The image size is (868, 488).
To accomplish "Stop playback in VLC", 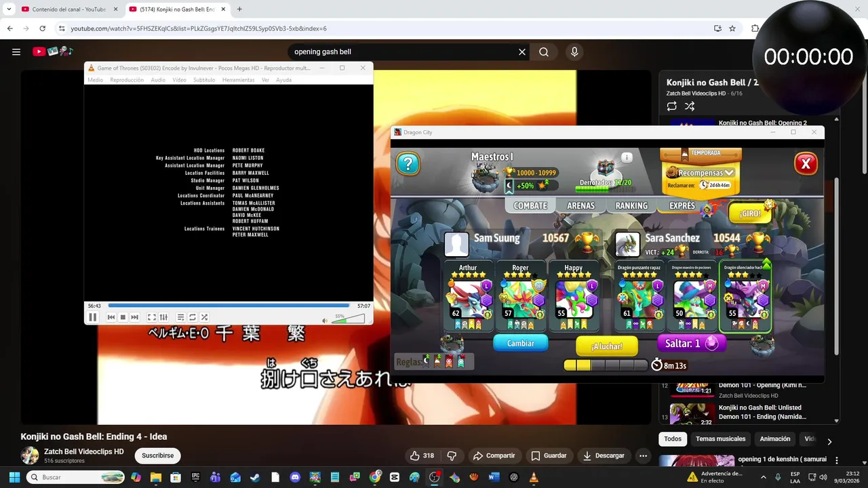I will click(x=123, y=317).
